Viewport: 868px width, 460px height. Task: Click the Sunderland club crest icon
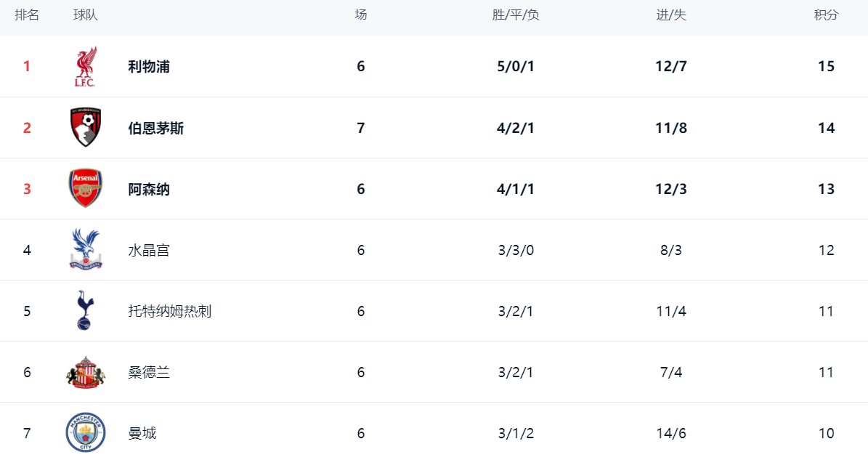tap(85, 372)
